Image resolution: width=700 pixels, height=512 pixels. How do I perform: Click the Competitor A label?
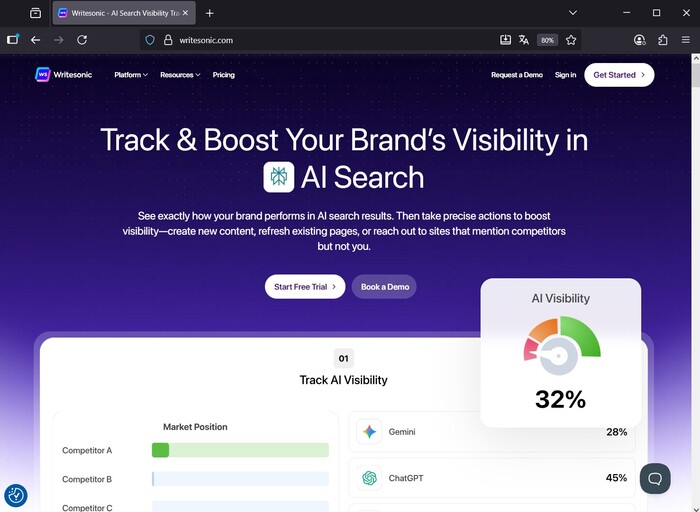point(87,450)
